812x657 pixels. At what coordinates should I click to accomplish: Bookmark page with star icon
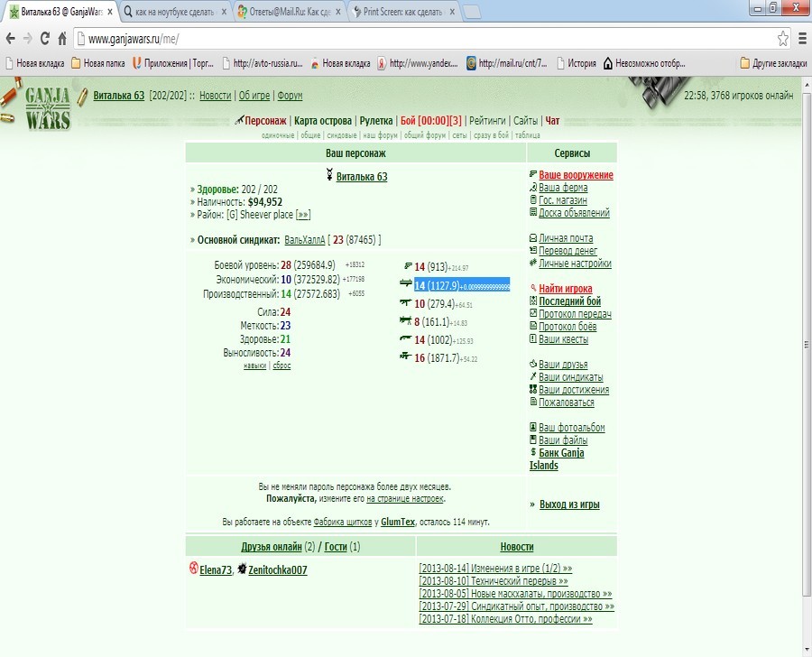coord(782,38)
